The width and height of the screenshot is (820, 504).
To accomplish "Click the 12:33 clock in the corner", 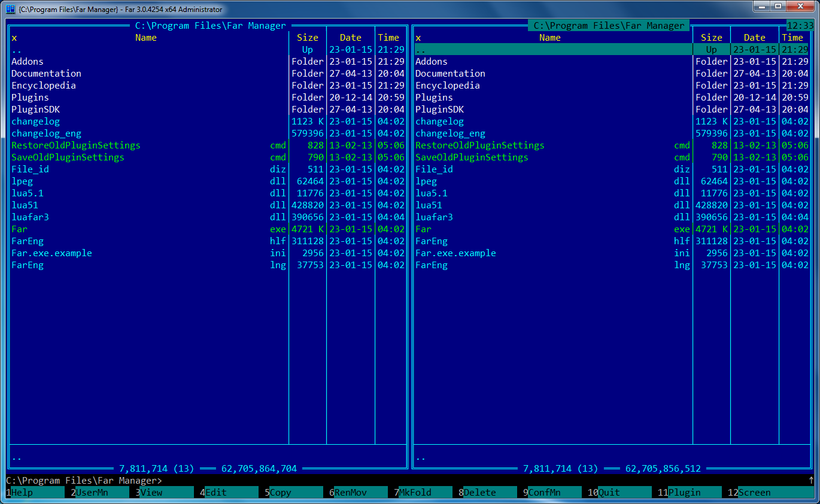I will coord(800,26).
